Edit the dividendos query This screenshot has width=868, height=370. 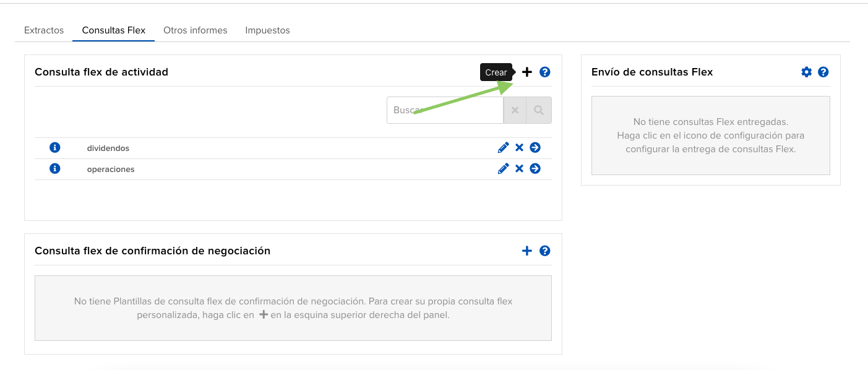coord(503,148)
